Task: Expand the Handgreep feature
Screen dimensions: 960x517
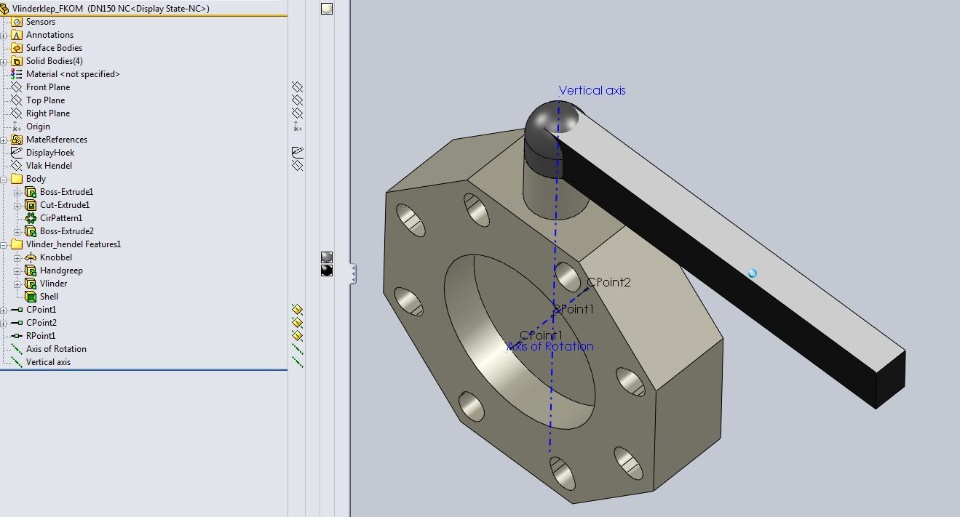Action: tap(17, 271)
